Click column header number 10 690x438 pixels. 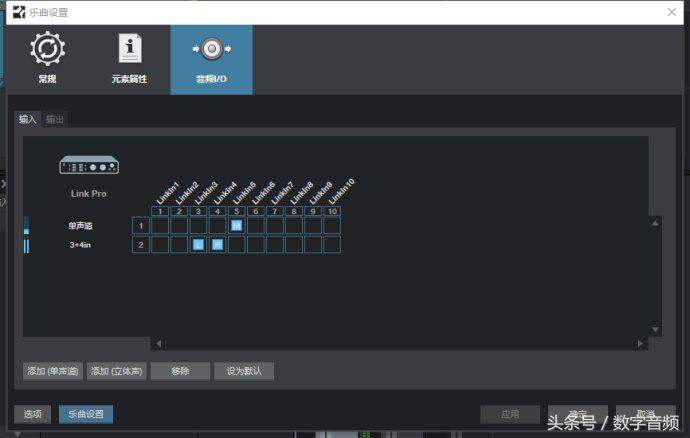coord(332,211)
